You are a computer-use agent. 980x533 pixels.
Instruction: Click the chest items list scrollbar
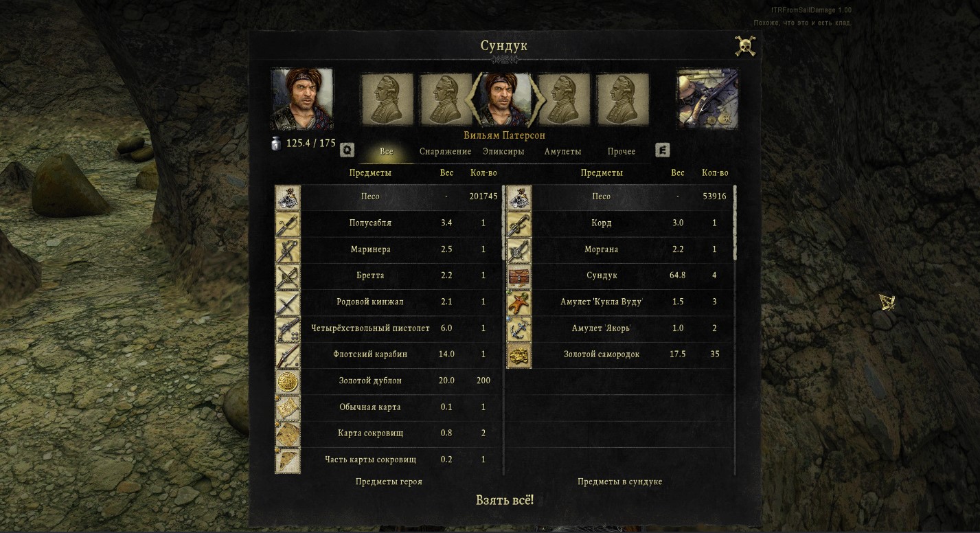(735, 330)
